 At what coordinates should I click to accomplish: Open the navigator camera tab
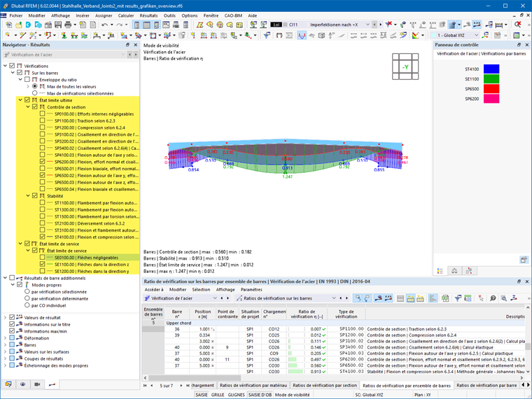[38, 384]
